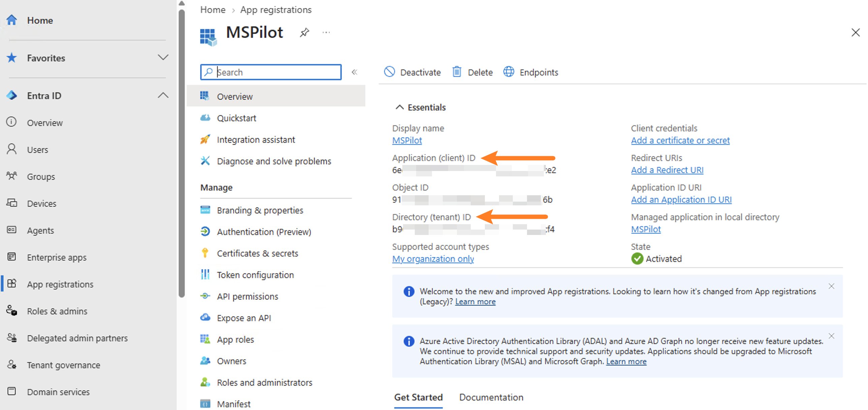The height and width of the screenshot is (410, 868).
Task: Click the Diagnose and solve problems wrench icon
Action: (205, 161)
